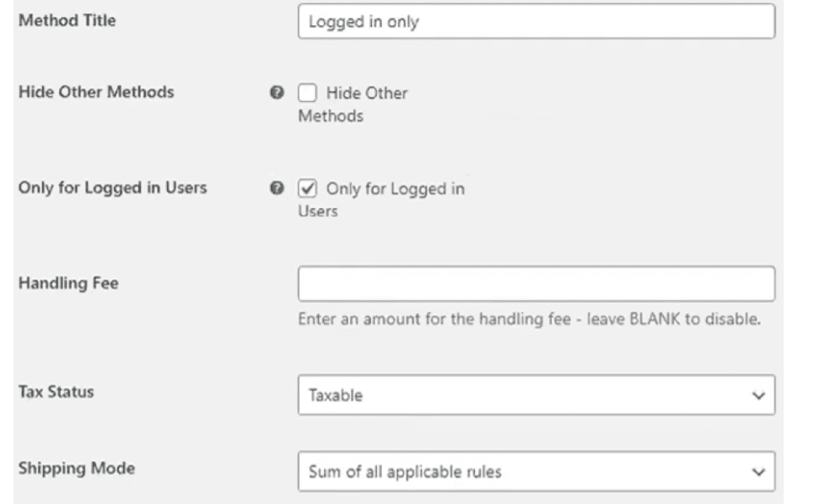Click the handling fee help description text

click(x=529, y=319)
